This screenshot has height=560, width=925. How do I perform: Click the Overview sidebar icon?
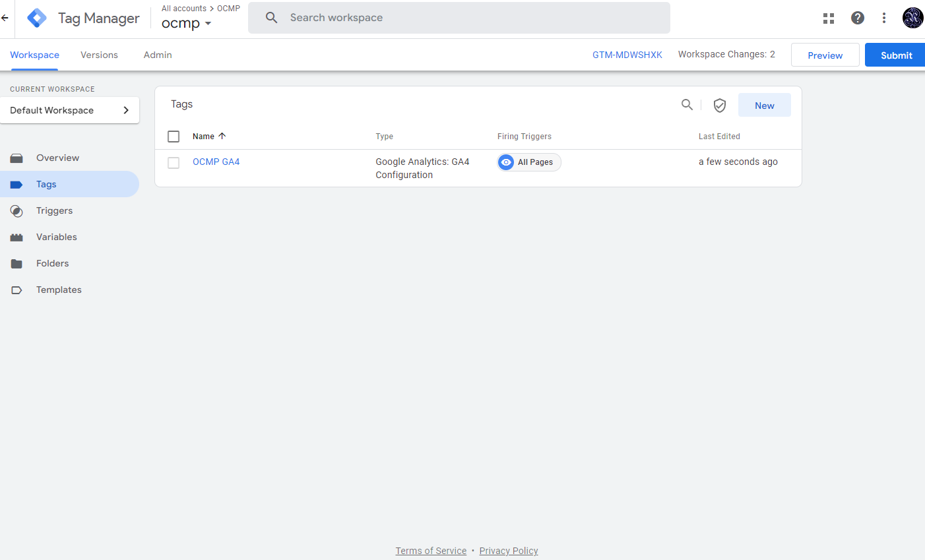pos(16,158)
